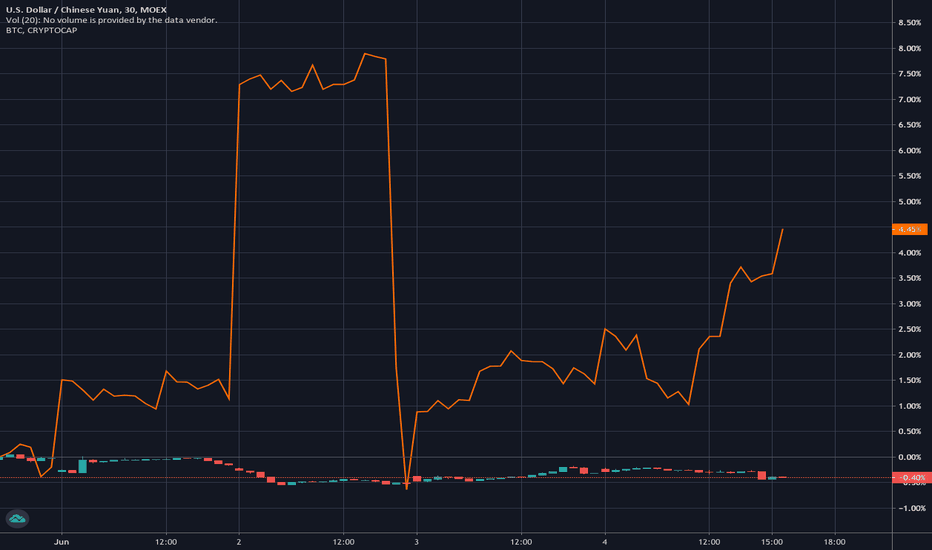
Task: Click the 0.00% axis value
Action: (909, 457)
